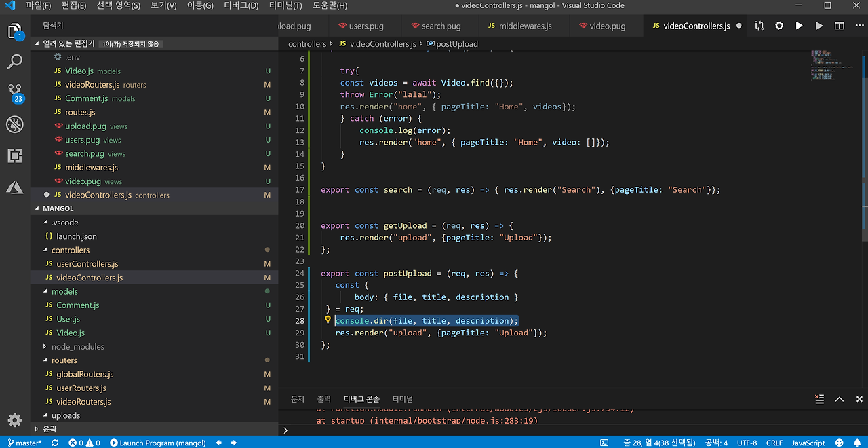Open the Search view in activity bar
Viewport: 868px width, 448px height.
[x=15, y=62]
